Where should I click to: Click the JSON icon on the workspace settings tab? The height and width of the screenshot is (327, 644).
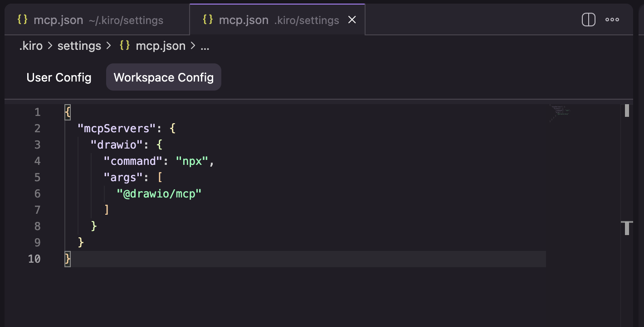(x=208, y=19)
